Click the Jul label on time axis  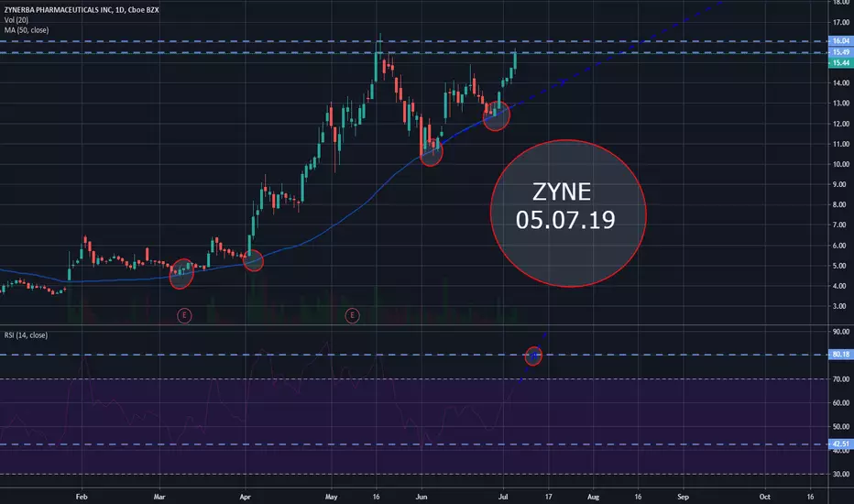pos(503,497)
